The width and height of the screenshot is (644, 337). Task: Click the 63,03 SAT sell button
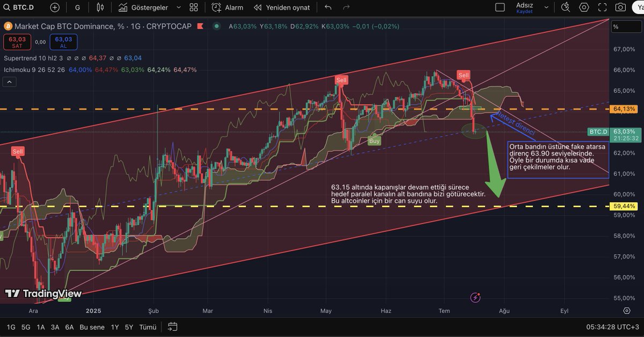17,42
